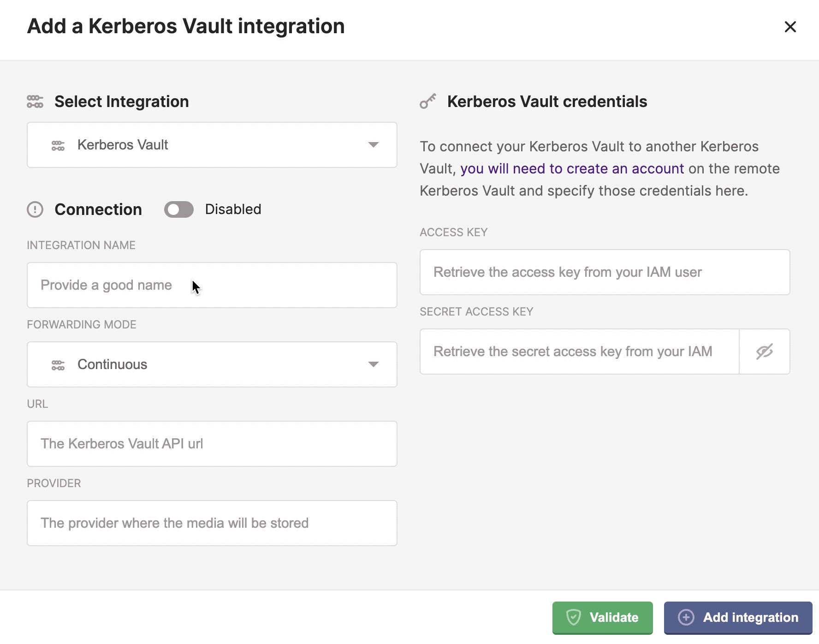Enable the Connection toggle switch
The width and height of the screenshot is (819, 644).
tap(179, 209)
